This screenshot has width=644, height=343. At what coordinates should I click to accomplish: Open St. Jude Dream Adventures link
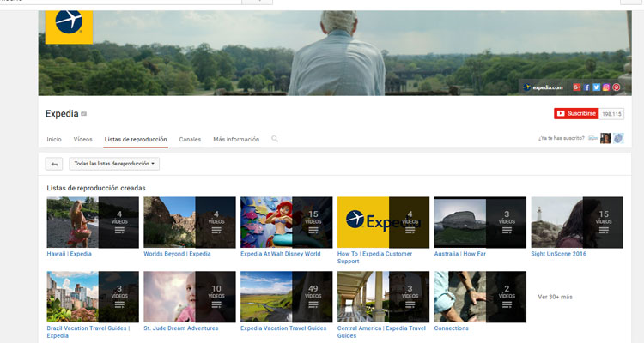point(180,328)
